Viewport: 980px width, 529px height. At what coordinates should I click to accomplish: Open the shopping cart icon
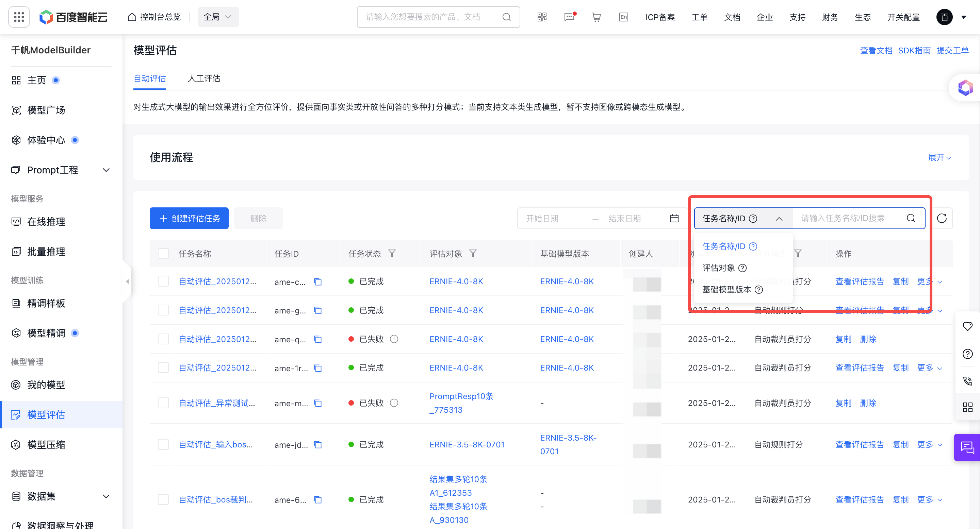[x=597, y=17]
